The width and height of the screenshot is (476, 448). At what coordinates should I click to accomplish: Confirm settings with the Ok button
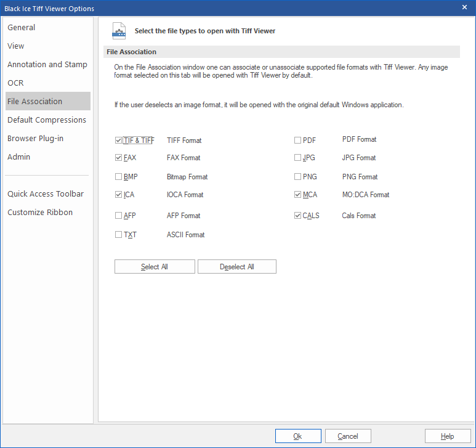(x=298, y=436)
